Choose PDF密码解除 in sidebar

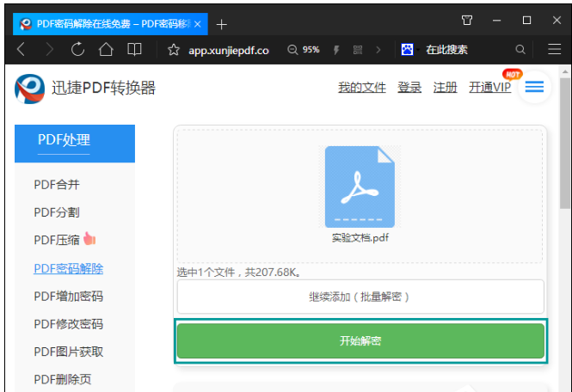pos(69,268)
